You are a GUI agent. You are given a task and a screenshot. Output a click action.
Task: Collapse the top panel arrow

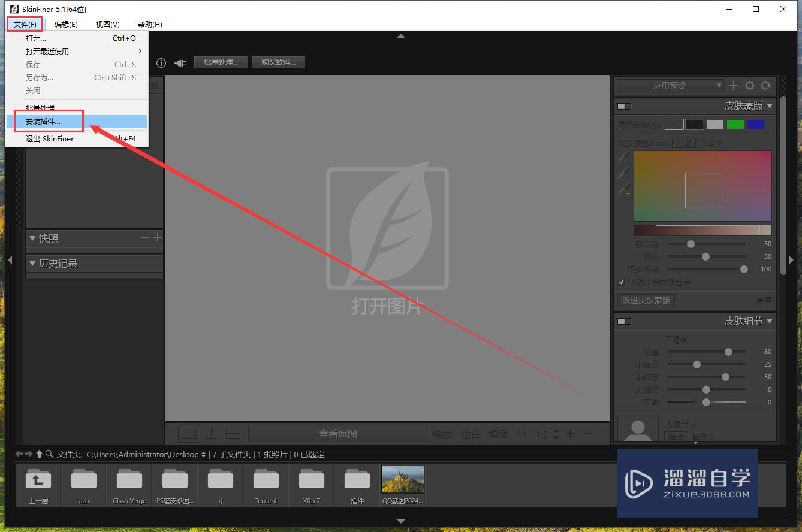401,36
